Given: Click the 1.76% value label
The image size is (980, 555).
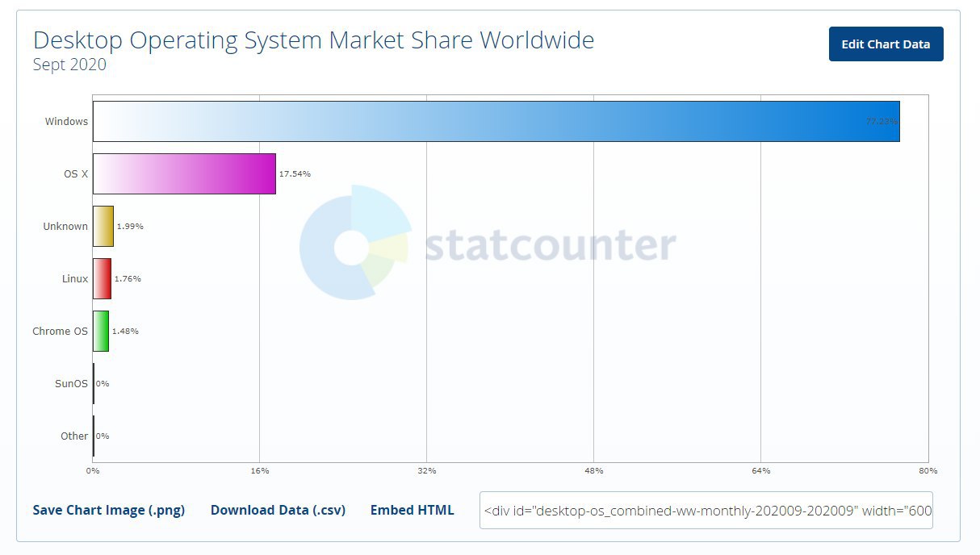Looking at the screenshot, I should point(128,278).
